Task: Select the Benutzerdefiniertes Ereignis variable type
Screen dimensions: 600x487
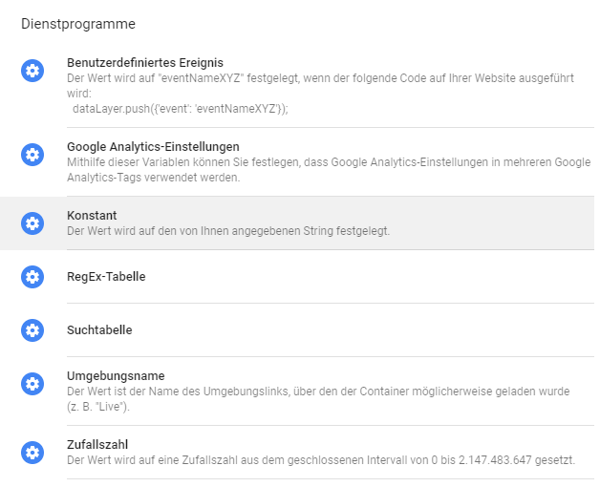Action: (x=145, y=63)
